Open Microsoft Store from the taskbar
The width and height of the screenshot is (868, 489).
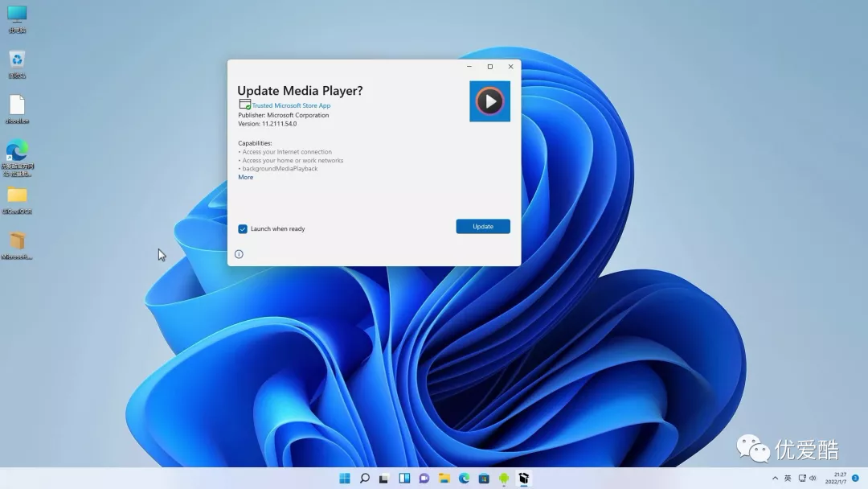click(484, 478)
